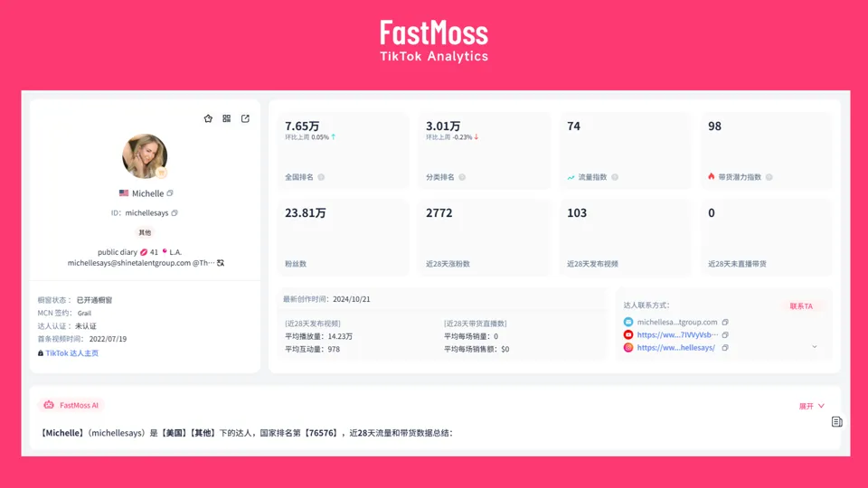
Task: Select the 103 近28天发布视频 value
Action: pos(577,213)
